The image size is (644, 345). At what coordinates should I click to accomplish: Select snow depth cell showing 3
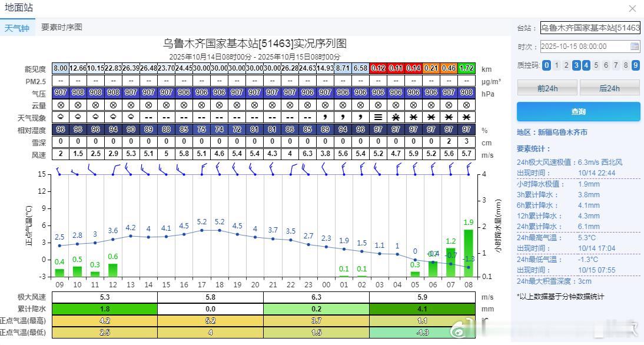(x=467, y=141)
